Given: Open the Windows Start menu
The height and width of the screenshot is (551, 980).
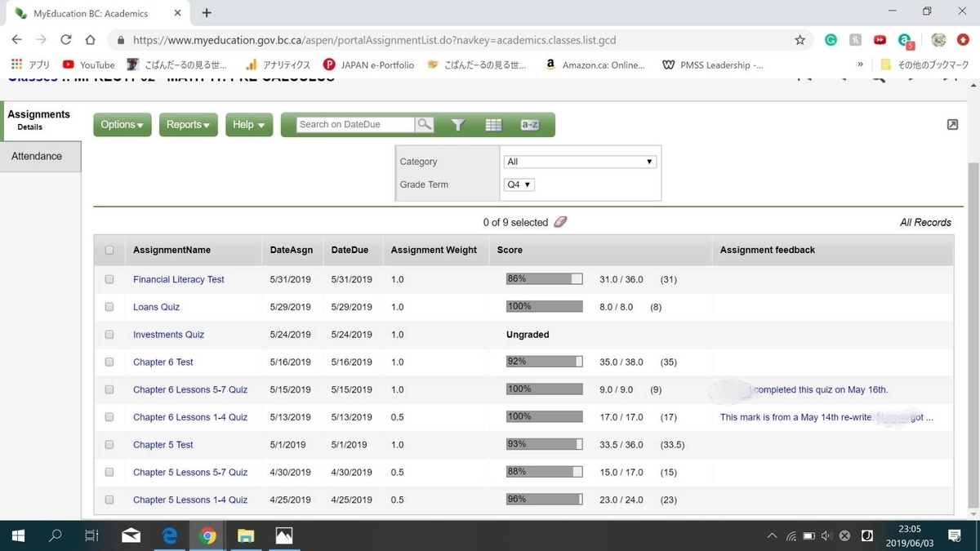Looking at the screenshot, I should (17, 535).
